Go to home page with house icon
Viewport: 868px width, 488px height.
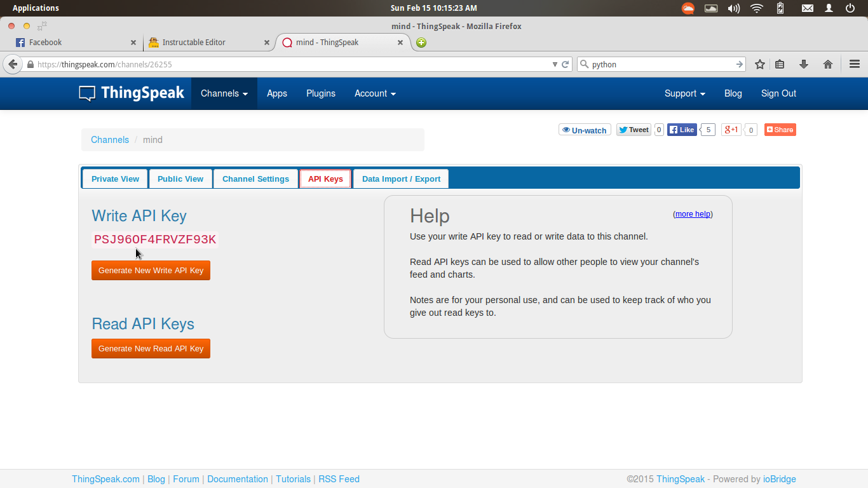point(828,64)
